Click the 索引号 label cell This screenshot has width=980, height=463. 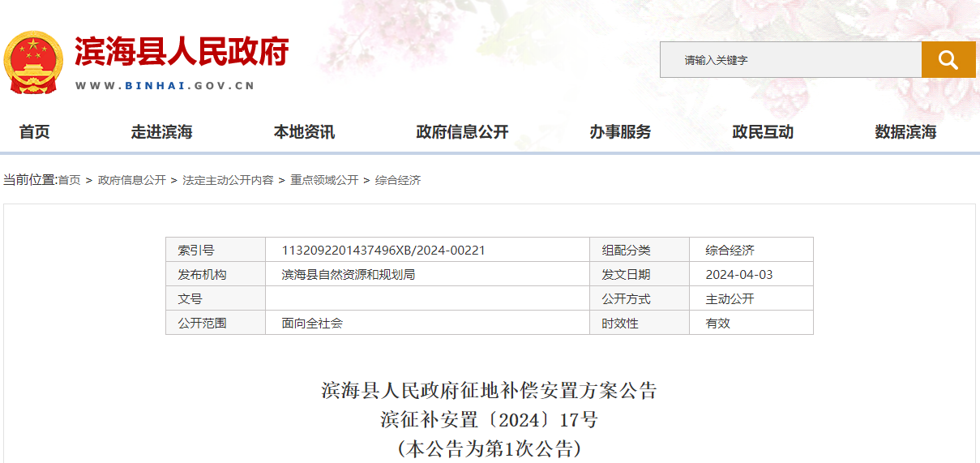(x=216, y=250)
